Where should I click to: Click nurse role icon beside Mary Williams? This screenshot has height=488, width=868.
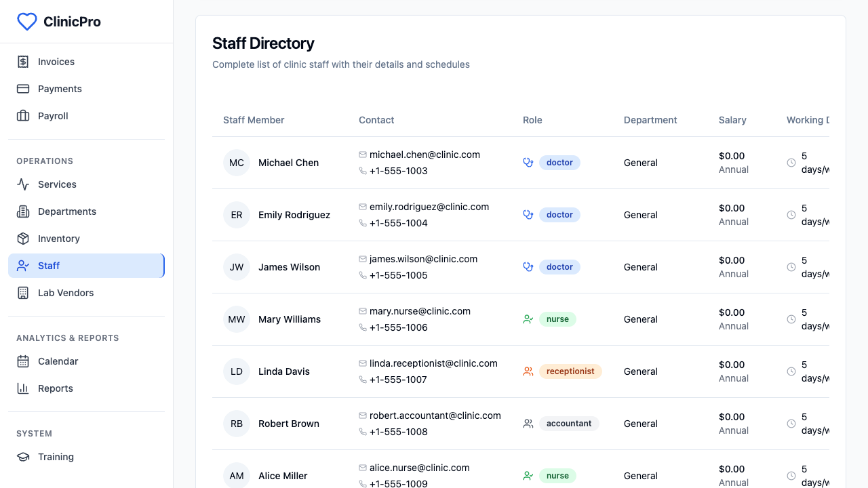coord(528,319)
